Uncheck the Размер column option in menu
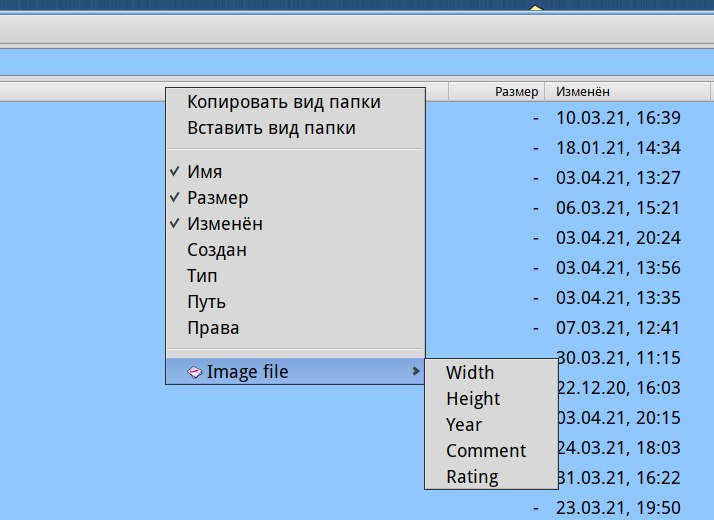 click(296, 198)
